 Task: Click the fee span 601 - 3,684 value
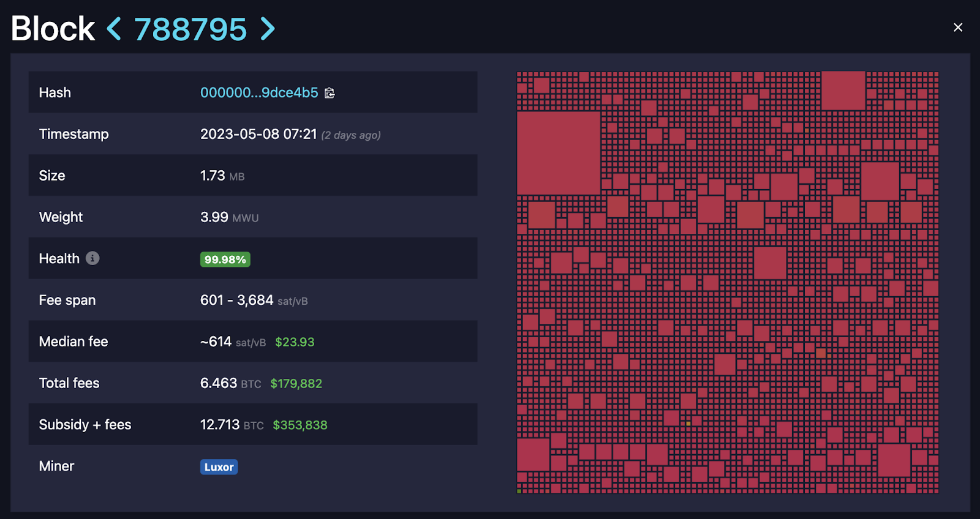pyautogui.click(x=237, y=301)
